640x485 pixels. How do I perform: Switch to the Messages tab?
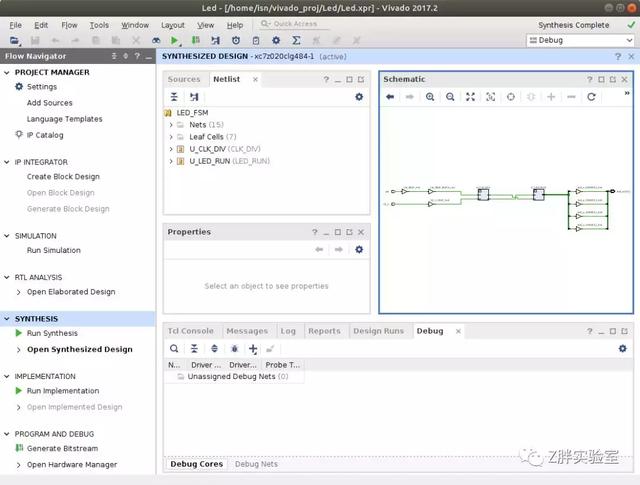pyautogui.click(x=247, y=331)
